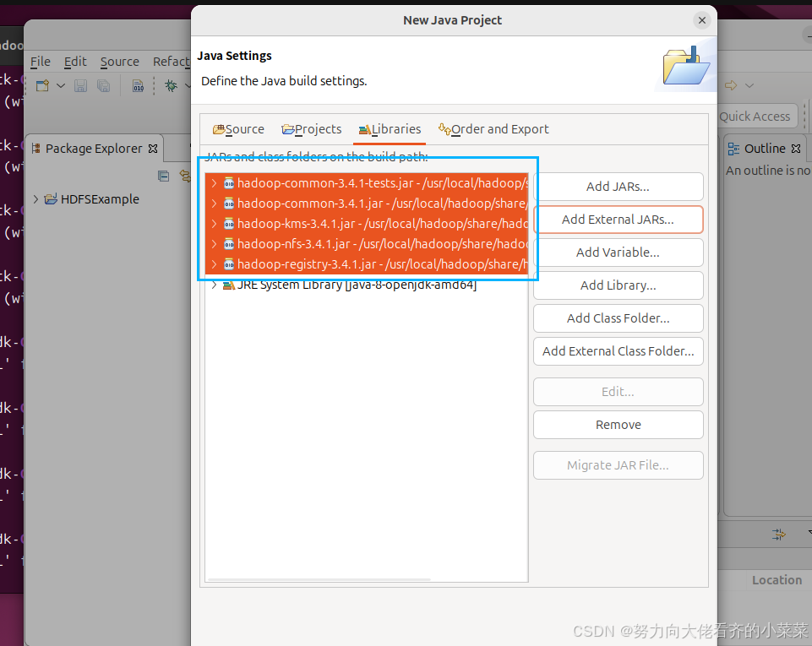This screenshot has width=812, height=646.
Task: Expand the HDFSExample project node
Action: tap(34, 199)
